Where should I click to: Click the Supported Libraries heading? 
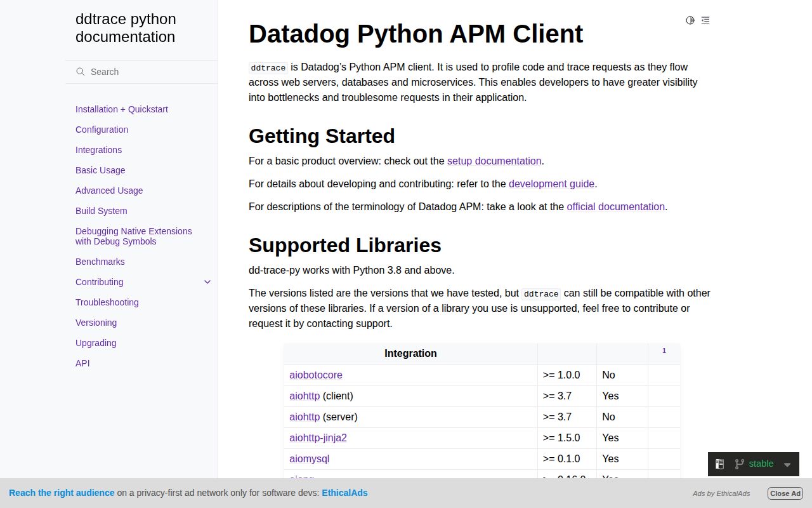(345, 245)
